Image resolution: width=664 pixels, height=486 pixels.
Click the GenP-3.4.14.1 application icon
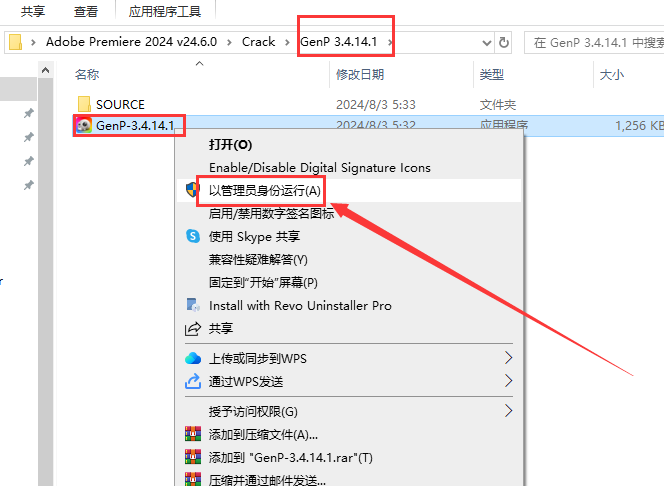tap(84, 125)
